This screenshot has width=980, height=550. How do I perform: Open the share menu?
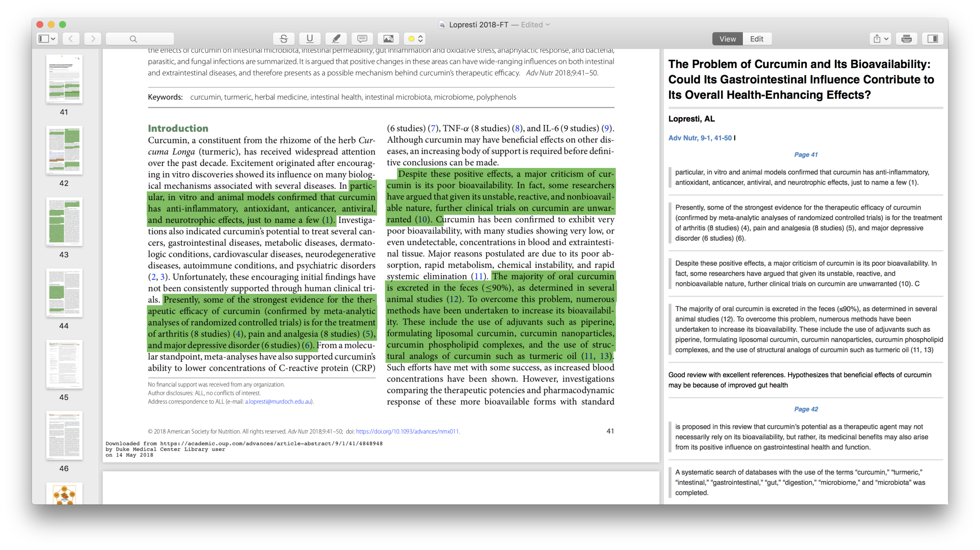pos(880,39)
